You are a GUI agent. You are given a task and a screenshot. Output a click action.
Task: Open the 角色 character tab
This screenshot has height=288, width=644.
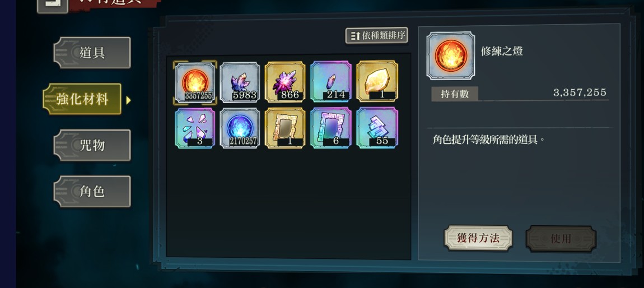[x=92, y=192]
